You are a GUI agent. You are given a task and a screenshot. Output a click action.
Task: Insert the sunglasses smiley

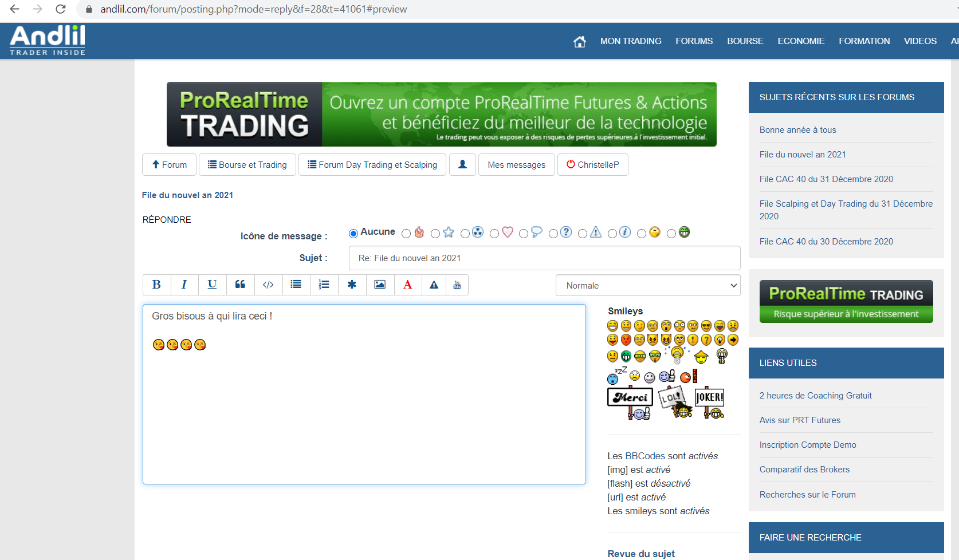click(x=706, y=326)
